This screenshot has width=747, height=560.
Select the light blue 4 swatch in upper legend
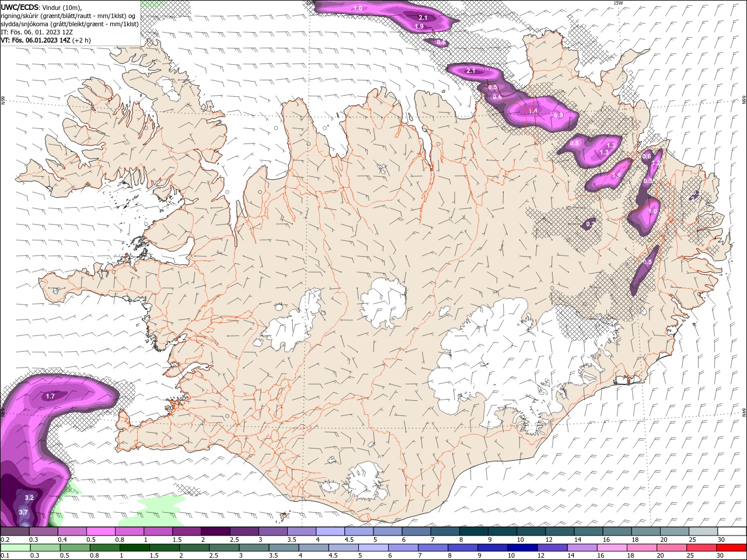pos(330,531)
